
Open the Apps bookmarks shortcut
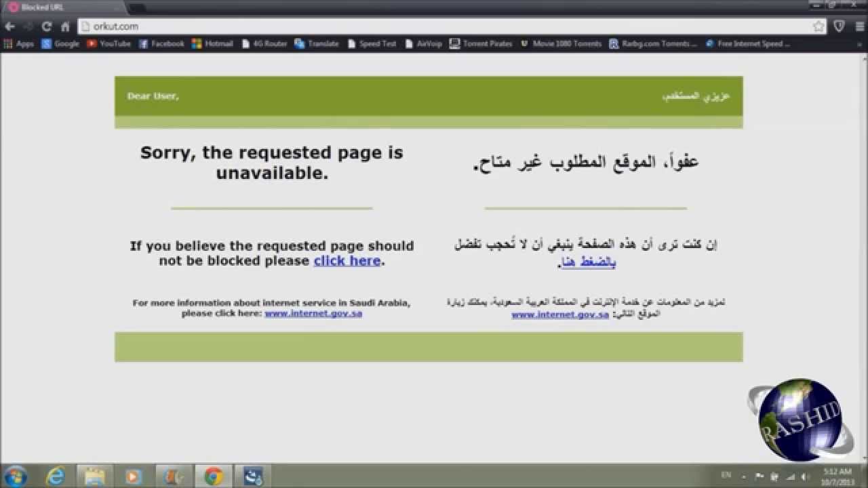tap(19, 43)
